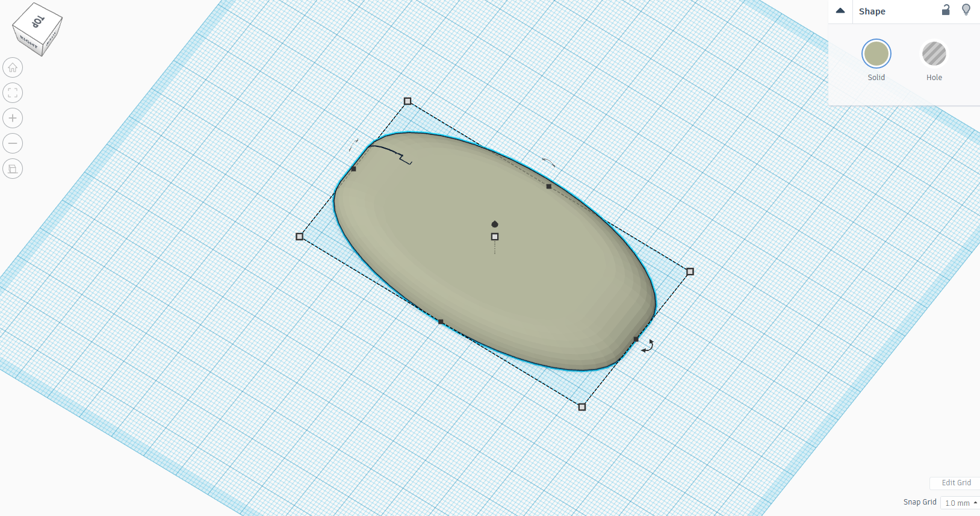Click the white height handle at shape center
This screenshot has width=980, height=516.
point(495,237)
